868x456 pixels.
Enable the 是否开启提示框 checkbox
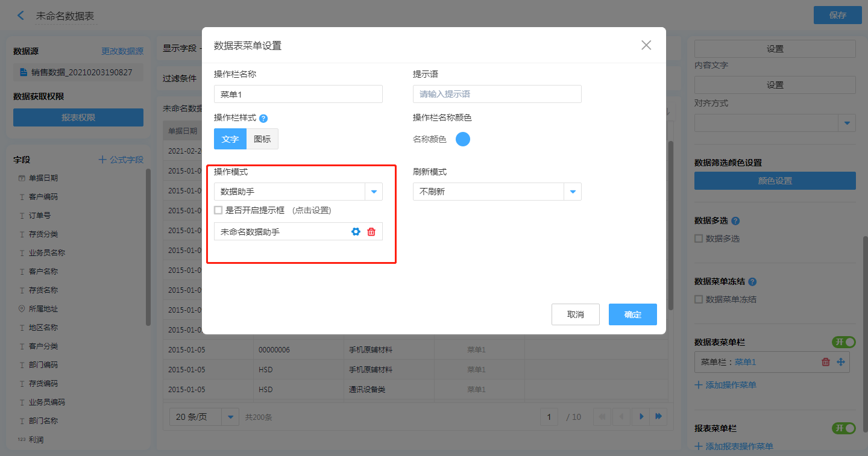(x=218, y=210)
